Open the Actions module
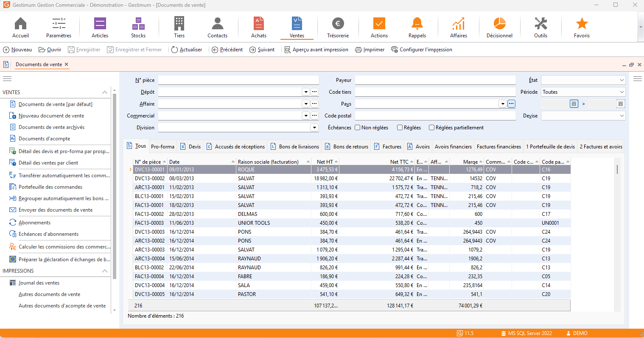 pyautogui.click(x=379, y=28)
